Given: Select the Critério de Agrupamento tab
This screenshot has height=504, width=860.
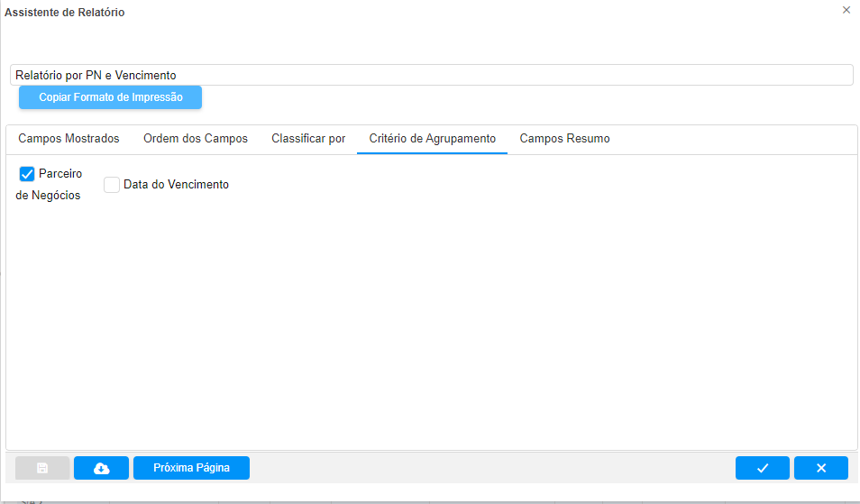Looking at the screenshot, I should coord(432,139).
